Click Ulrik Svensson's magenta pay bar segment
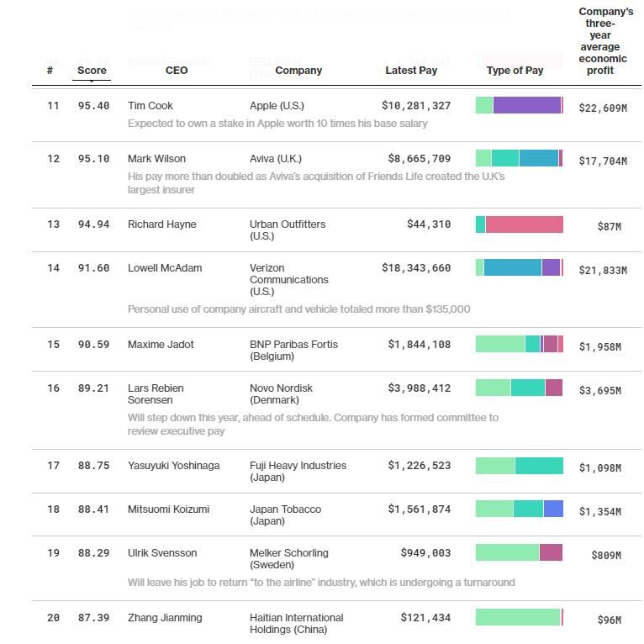The image size is (644, 644). tap(551, 553)
